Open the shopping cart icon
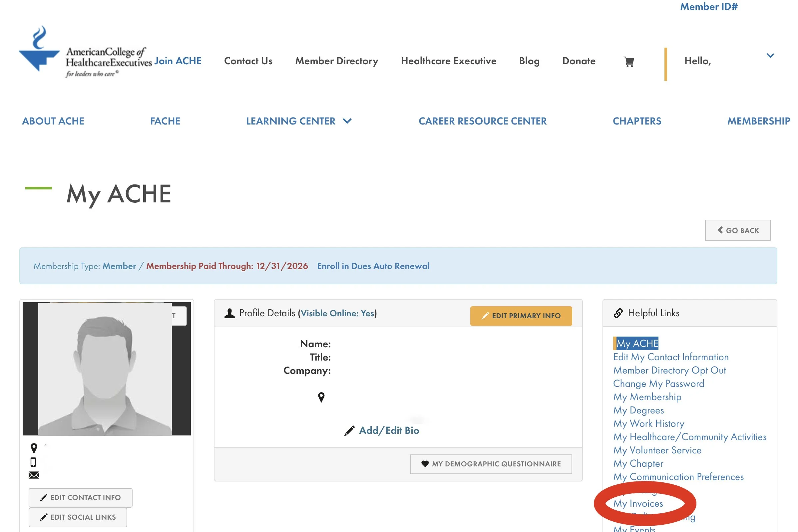This screenshot has width=798, height=532. (x=628, y=61)
